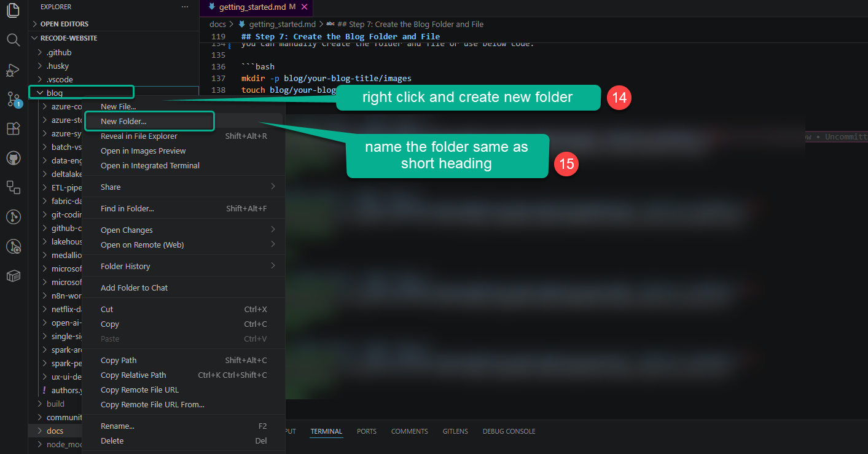Open the Search view in activity bar
This screenshot has height=454, width=868.
pyautogui.click(x=13, y=41)
